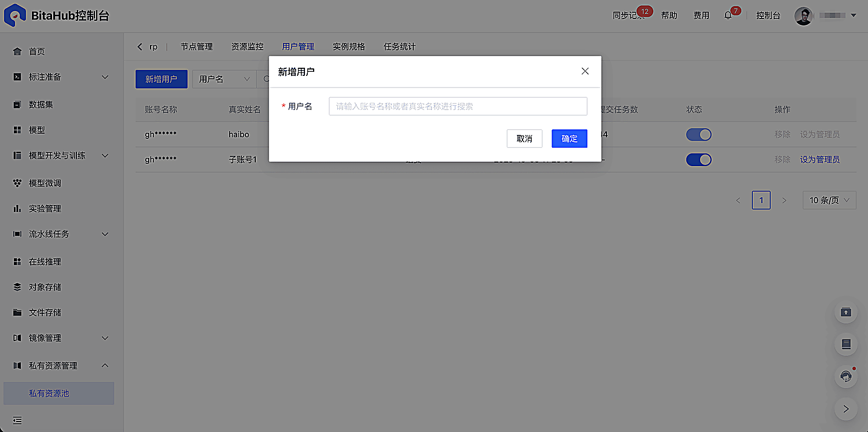868x432 pixels.
Task: Click the BitaHub logo icon
Action: 14,15
